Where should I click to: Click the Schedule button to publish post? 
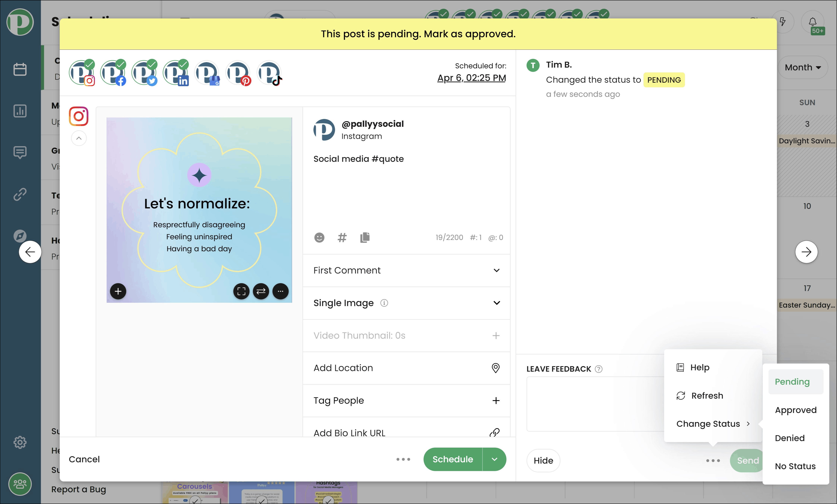(x=452, y=459)
